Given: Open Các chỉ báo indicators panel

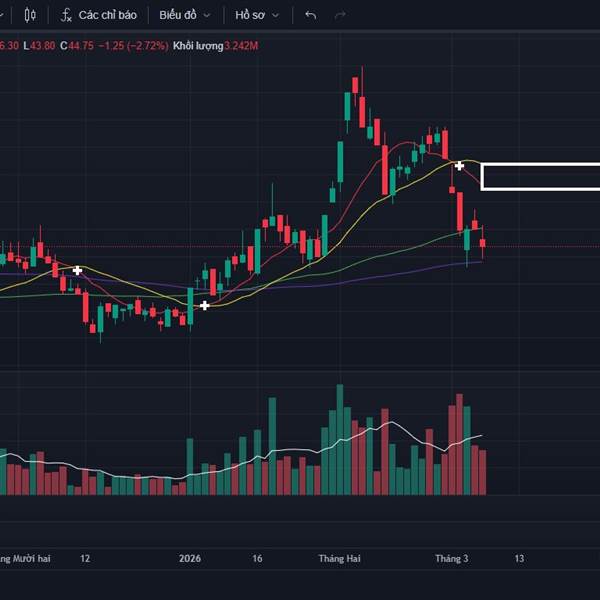Looking at the screenshot, I should pos(99,15).
